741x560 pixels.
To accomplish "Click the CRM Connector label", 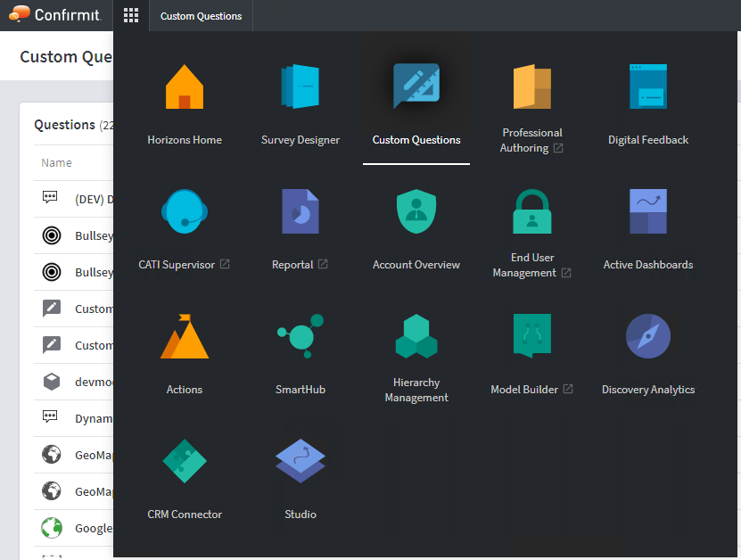I will (185, 515).
